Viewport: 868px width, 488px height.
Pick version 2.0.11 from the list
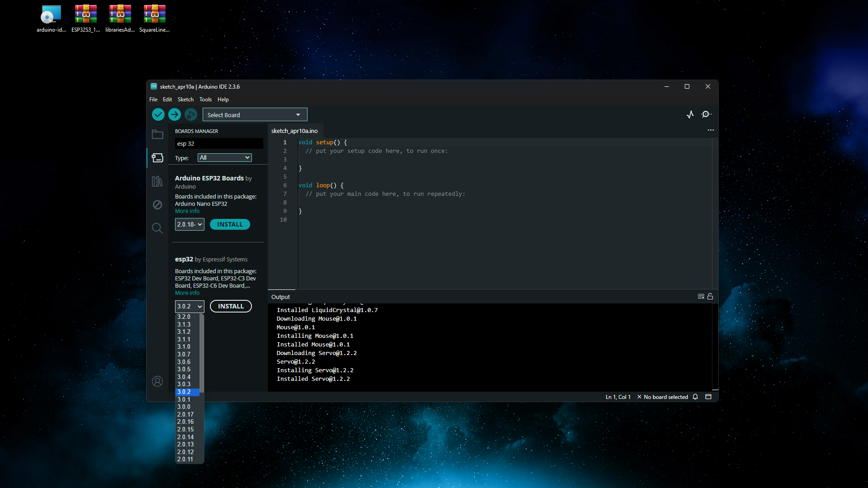tap(187, 459)
